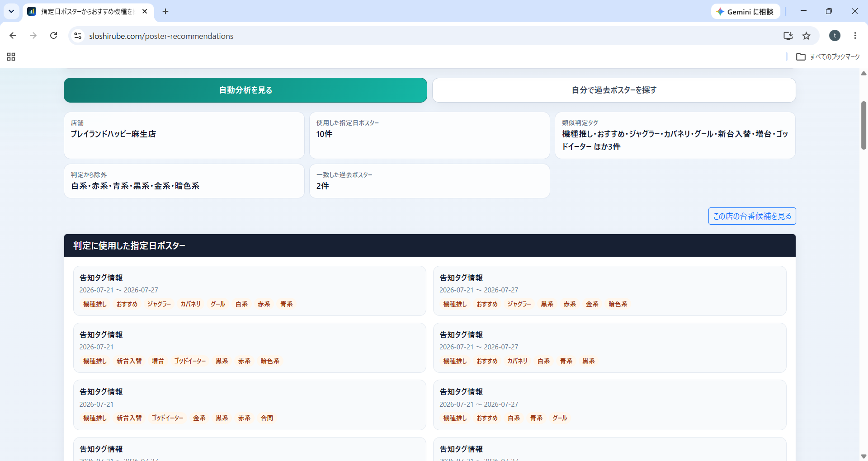Click 合同 tag in the poster card
The width and height of the screenshot is (868, 461).
click(267, 418)
